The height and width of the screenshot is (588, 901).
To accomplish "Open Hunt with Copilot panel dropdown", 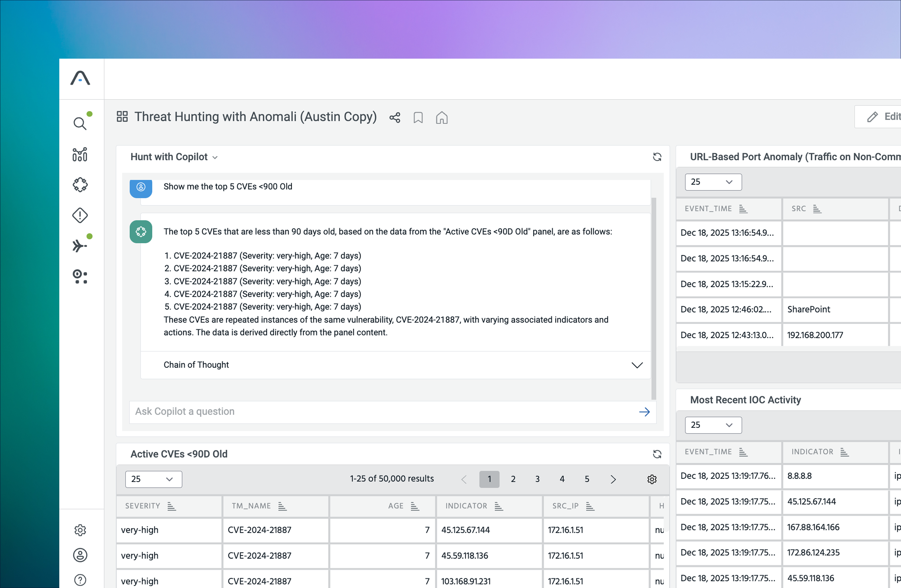I will click(x=215, y=157).
